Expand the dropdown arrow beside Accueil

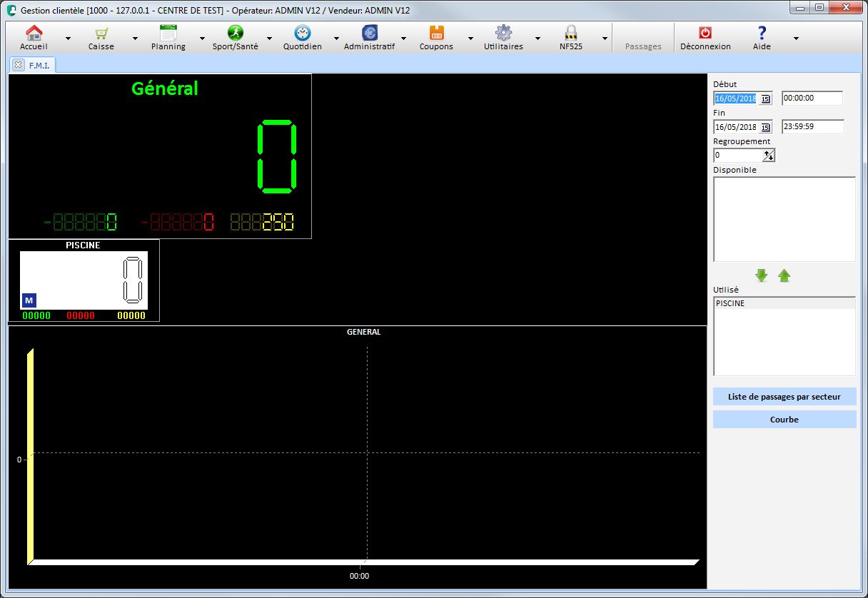tap(69, 39)
